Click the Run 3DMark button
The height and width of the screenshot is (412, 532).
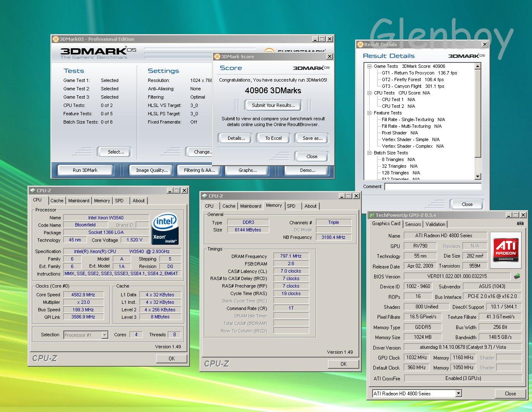pyautogui.click(x=85, y=170)
